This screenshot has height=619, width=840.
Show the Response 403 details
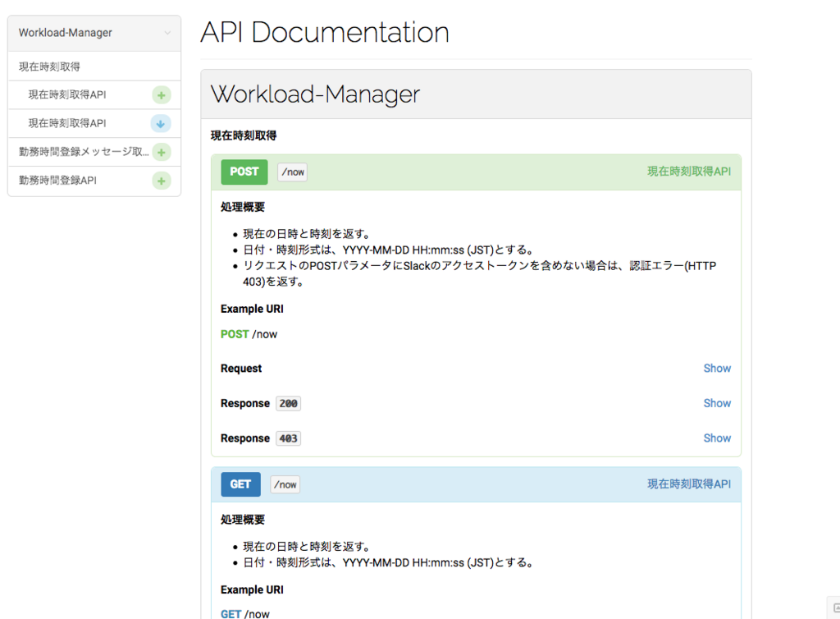tap(717, 438)
